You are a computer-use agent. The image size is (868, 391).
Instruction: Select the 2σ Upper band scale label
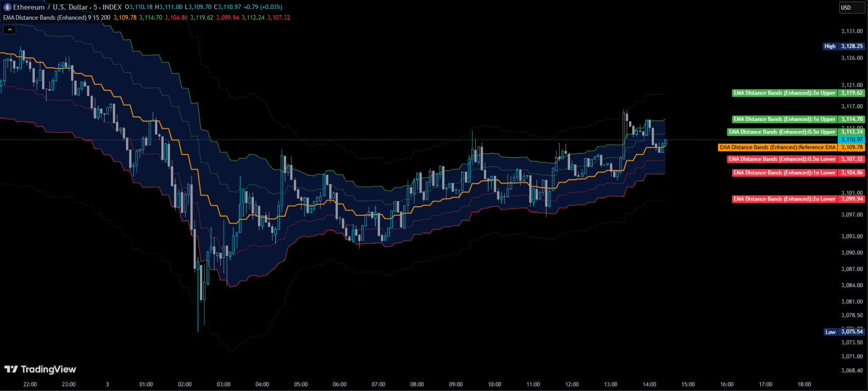(x=798, y=93)
